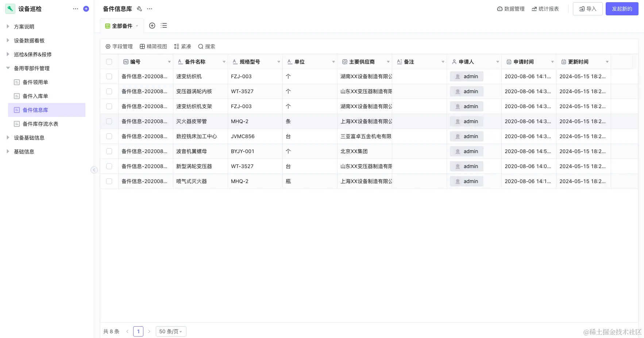Open the sidebar more options ellipsis
Image resolution: width=644 pixels, height=338 pixels.
click(x=76, y=9)
